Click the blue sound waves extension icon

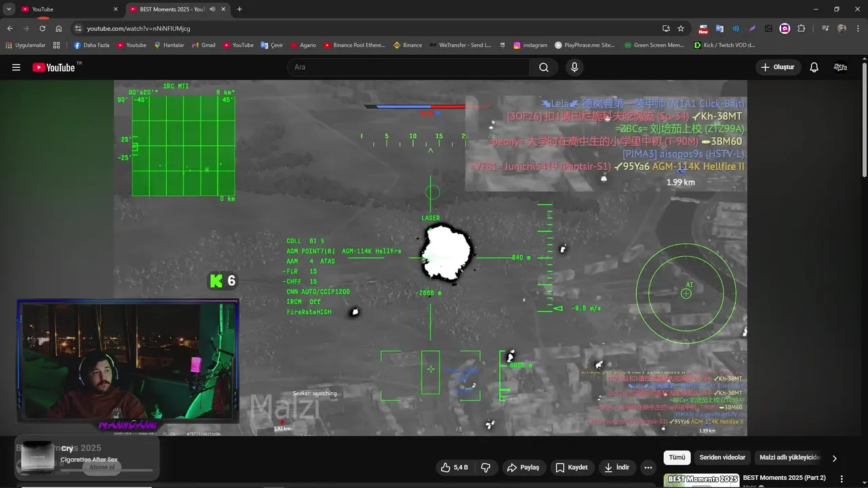coord(736,28)
